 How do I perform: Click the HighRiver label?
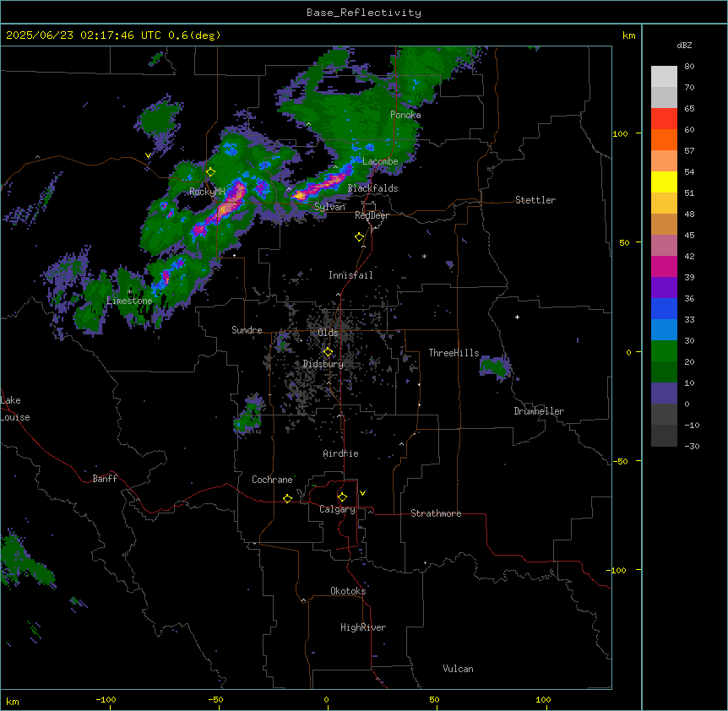(x=363, y=627)
